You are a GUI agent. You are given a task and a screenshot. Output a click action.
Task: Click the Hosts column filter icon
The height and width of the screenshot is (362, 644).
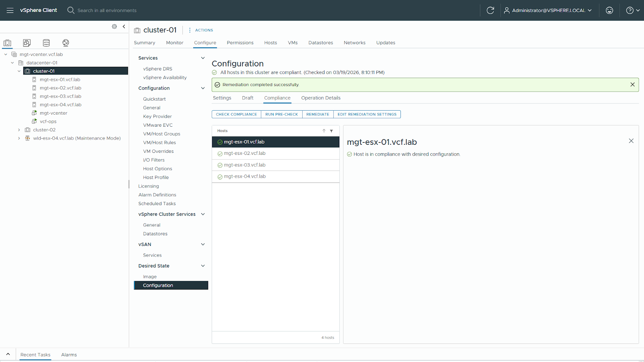click(331, 131)
